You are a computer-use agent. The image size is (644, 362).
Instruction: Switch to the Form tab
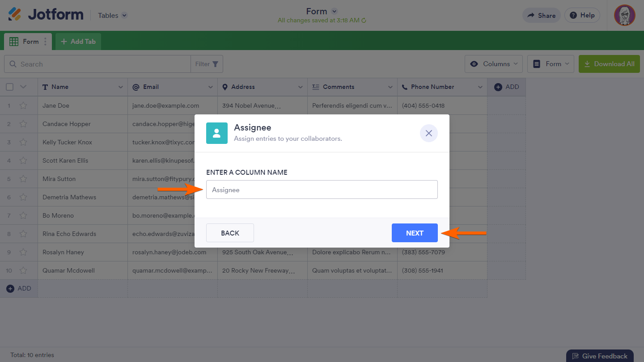[x=27, y=42]
